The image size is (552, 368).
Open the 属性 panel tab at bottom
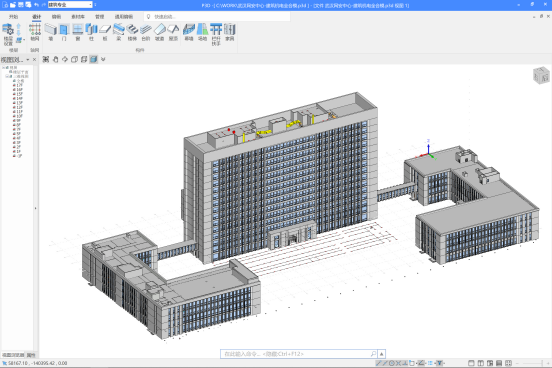click(x=31, y=355)
